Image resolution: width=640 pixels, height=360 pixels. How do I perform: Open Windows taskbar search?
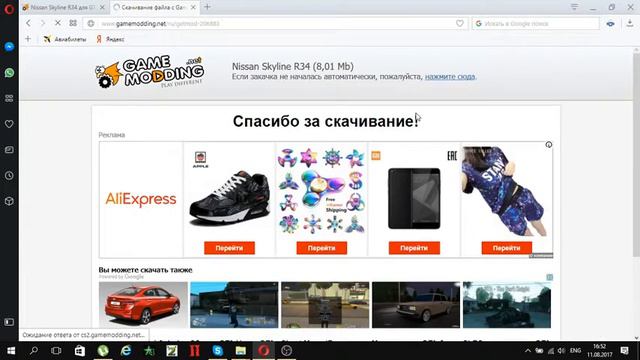[34, 351]
